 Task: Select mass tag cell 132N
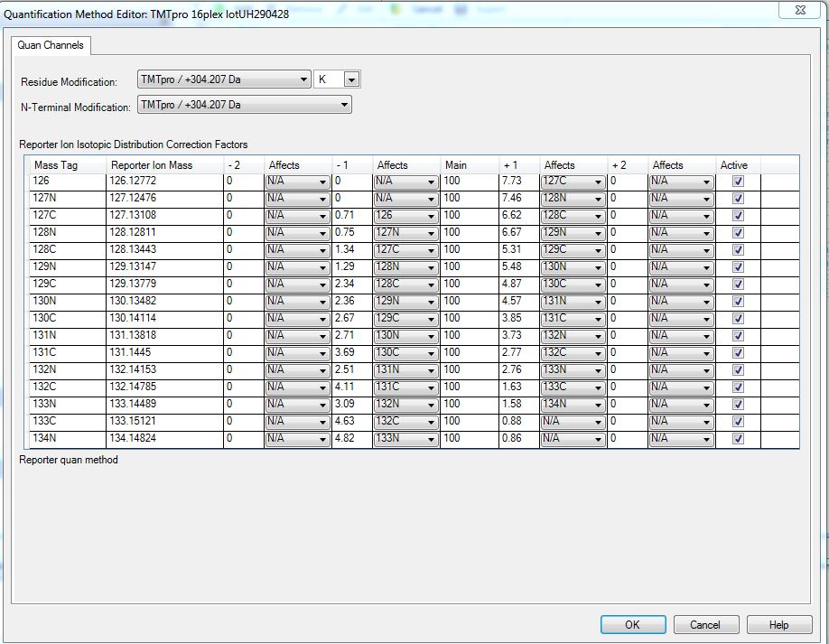pyautogui.click(x=68, y=369)
